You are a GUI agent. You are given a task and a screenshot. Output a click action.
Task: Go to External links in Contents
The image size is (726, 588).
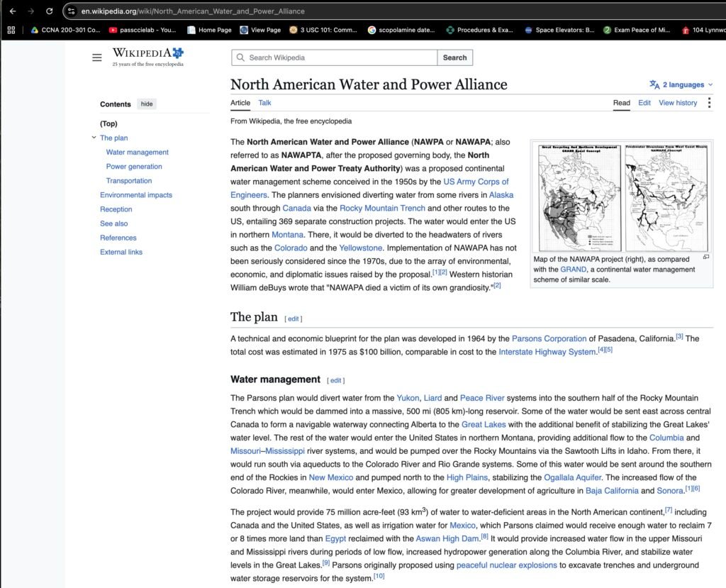(121, 252)
